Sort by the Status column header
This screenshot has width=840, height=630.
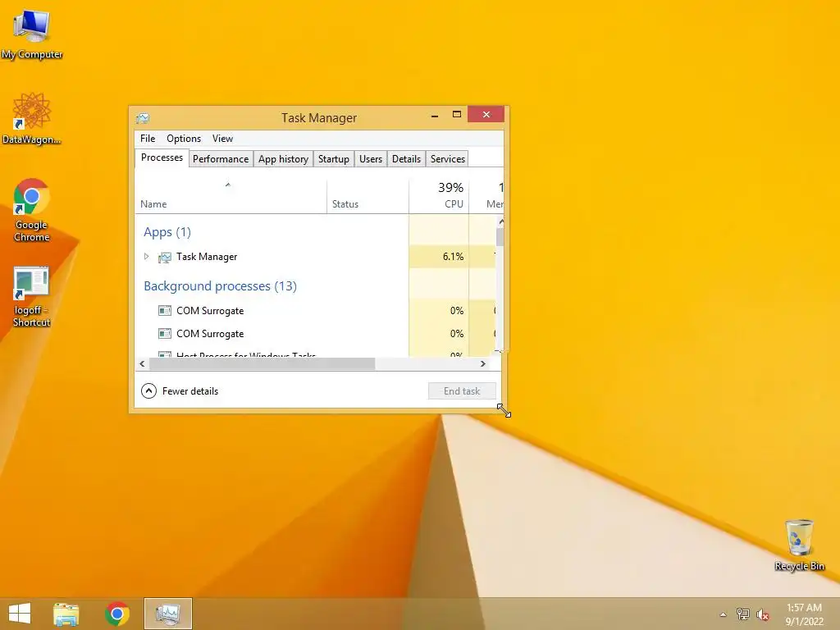(x=367, y=197)
